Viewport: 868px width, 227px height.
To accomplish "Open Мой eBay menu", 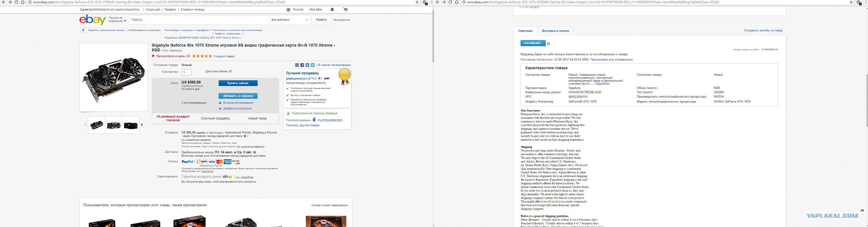I will pyautogui.click(x=316, y=9).
